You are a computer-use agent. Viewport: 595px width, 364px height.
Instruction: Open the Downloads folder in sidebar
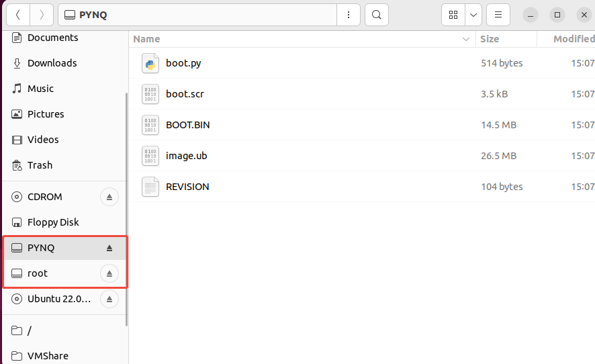52,63
